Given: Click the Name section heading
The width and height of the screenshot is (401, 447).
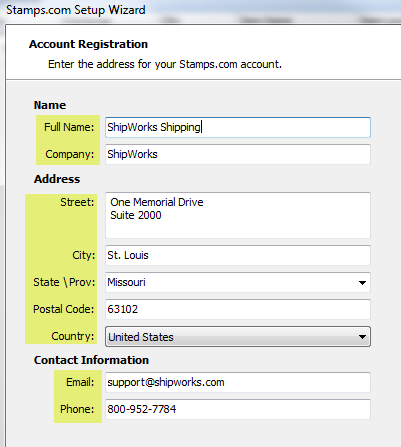Looking at the screenshot, I should [50, 105].
